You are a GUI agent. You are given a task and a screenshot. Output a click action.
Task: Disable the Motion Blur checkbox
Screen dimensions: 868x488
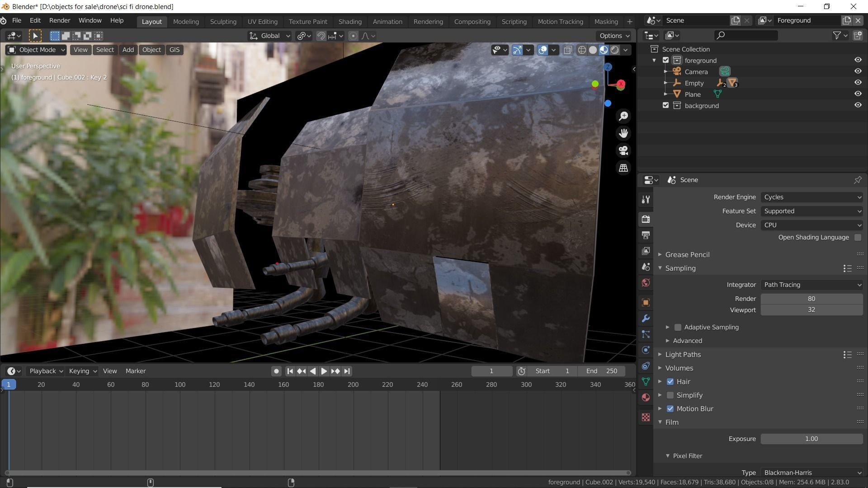[x=670, y=408]
